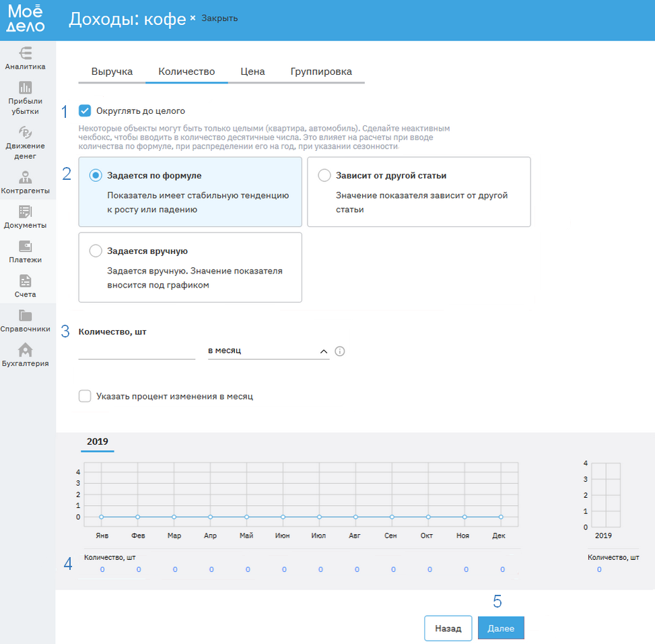The width and height of the screenshot is (655, 644).
Task: Select Задается вручную radio option
Action: [x=96, y=251]
